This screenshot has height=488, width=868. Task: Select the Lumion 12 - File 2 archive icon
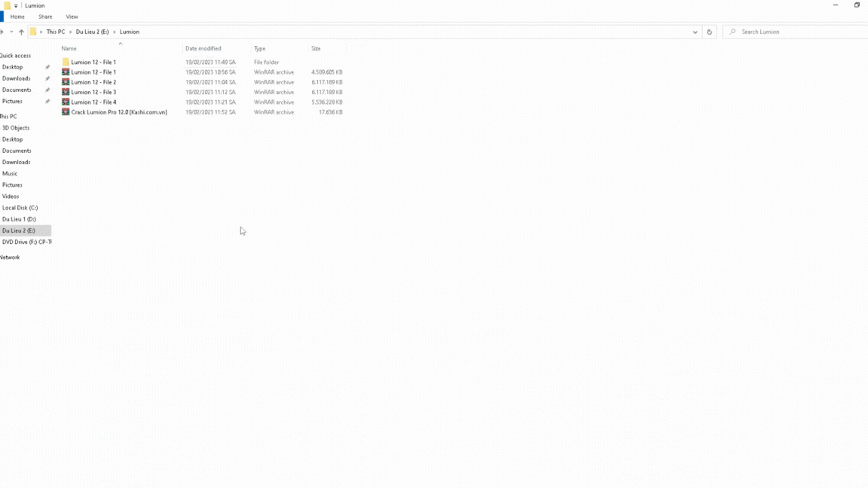pyautogui.click(x=66, y=82)
